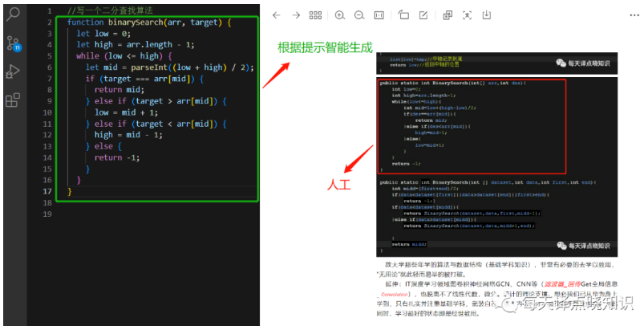Open Source Control with 11 pending changes
The image size is (644, 326).
click(14, 43)
